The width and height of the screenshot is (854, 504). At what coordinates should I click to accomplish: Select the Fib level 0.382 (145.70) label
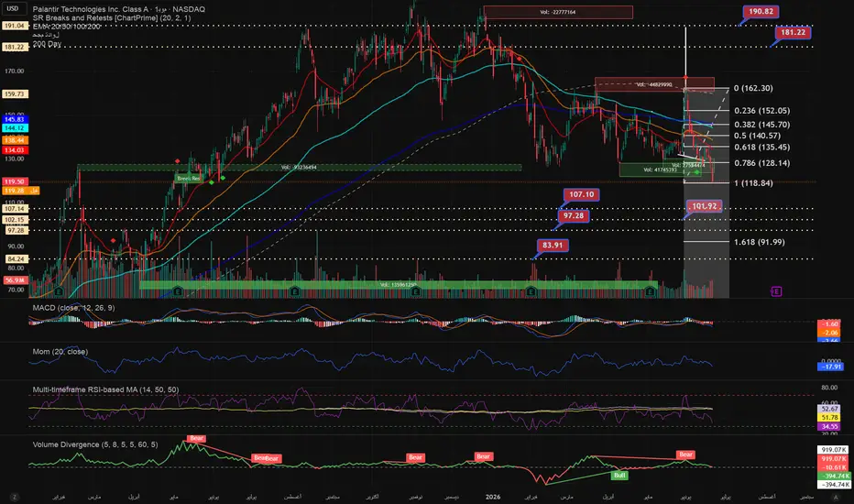(762, 125)
